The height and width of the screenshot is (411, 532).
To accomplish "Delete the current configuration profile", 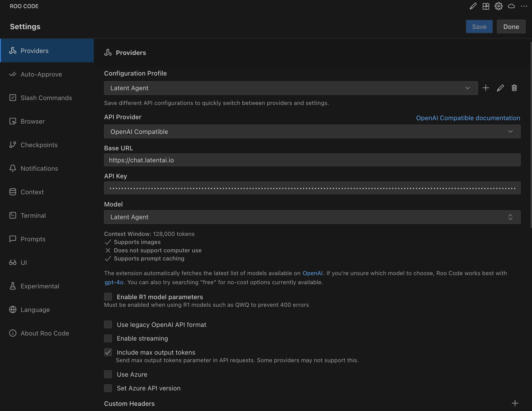I will coord(514,88).
